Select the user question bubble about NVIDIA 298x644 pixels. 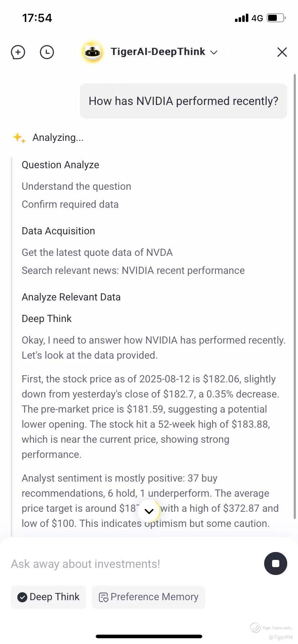click(x=183, y=101)
